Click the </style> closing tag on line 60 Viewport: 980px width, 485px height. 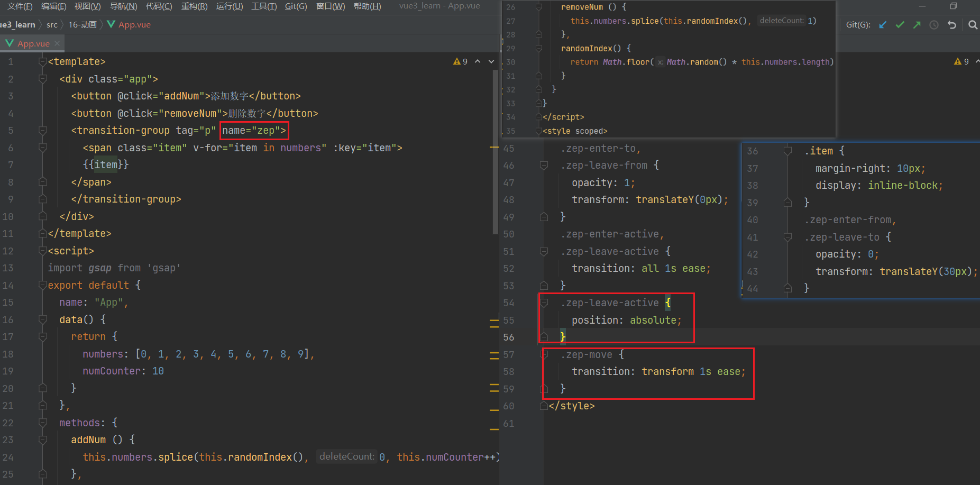(572, 406)
